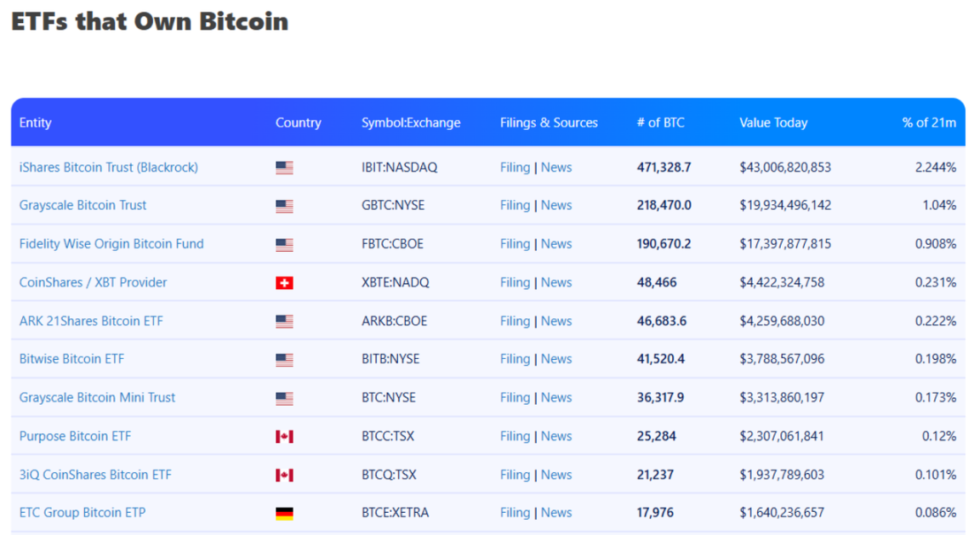
Task: Open Filing link for Grayscale Bitcoin Trust
Action: point(515,206)
